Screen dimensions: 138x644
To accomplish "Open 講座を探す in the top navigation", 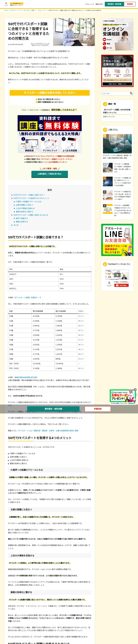I will click(99, 4).
